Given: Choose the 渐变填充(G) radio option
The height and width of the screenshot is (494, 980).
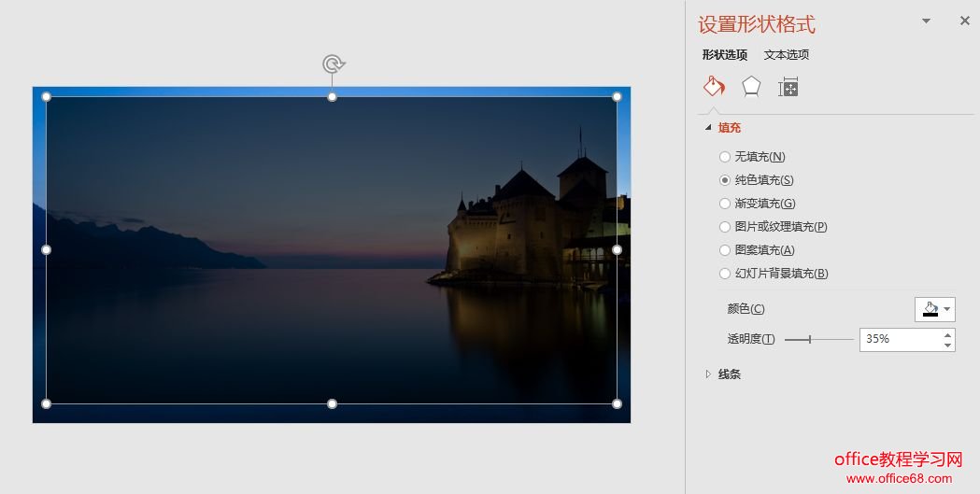Looking at the screenshot, I should coord(725,204).
